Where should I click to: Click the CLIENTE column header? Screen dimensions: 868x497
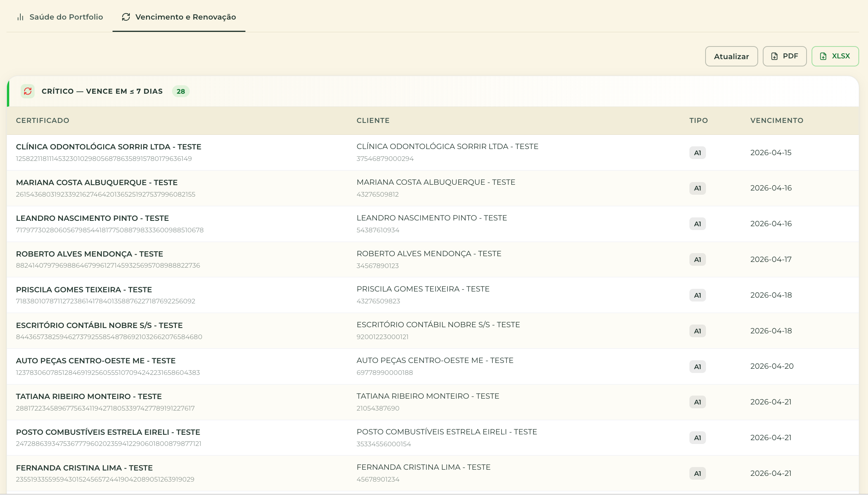373,121
